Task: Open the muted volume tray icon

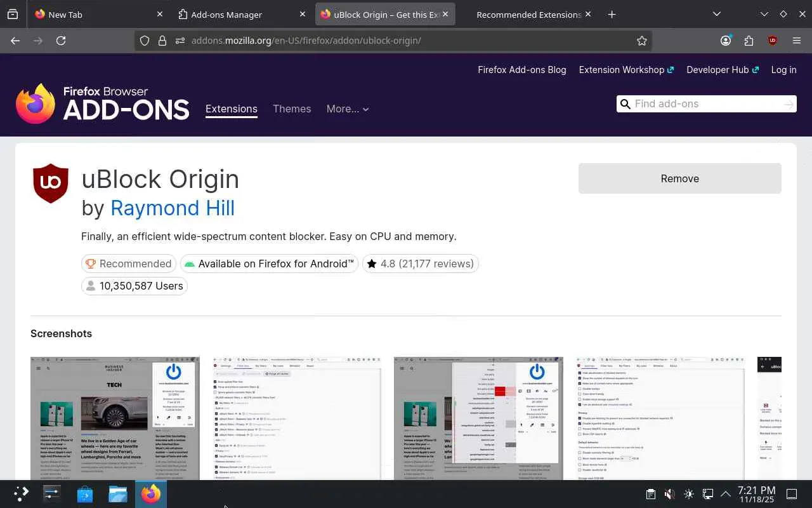Action: point(669,494)
